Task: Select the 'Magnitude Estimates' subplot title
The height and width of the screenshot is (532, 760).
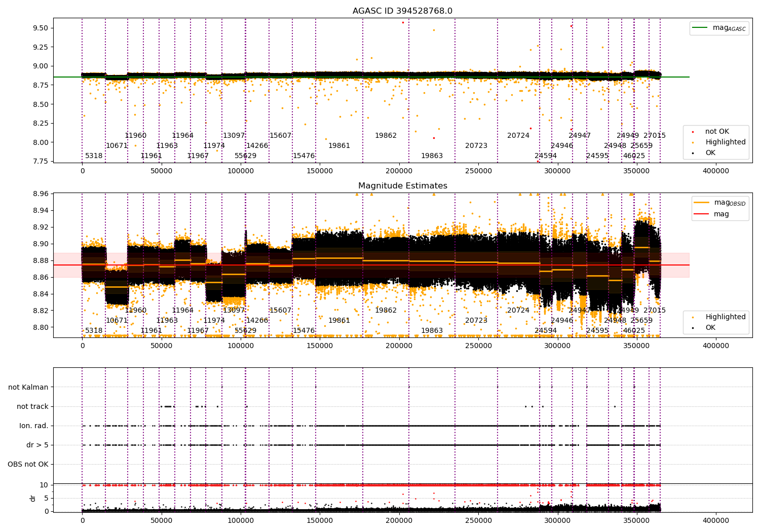Action: 402,186
